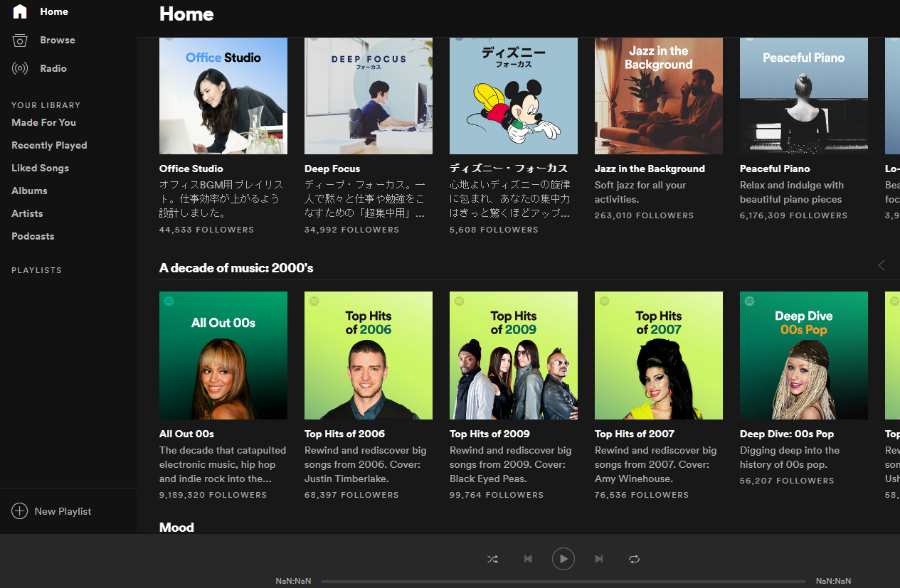
Task: Click the Home icon in sidebar
Action: (x=20, y=11)
